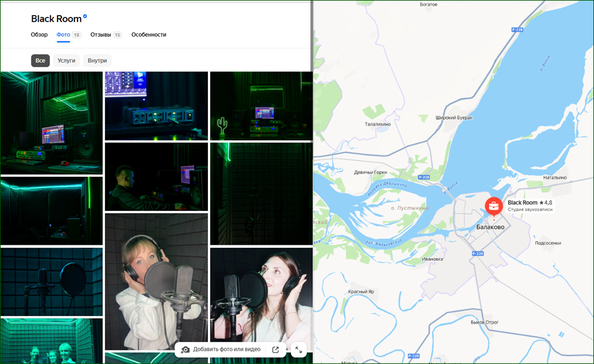Click the red Black Room map pin
The height and width of the screenshot is (364, 594).
pyautogui.click(x=493, y=207)
